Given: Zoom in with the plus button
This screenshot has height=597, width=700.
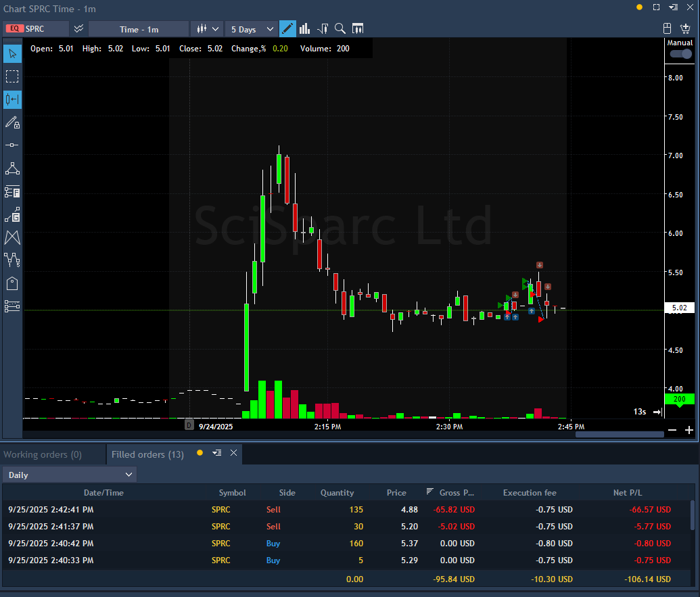Looking at the screenshot, I should [x=689, y=430].
